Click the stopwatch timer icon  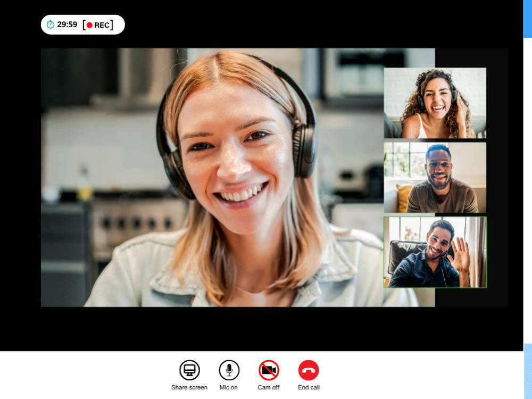coord(50,24)
